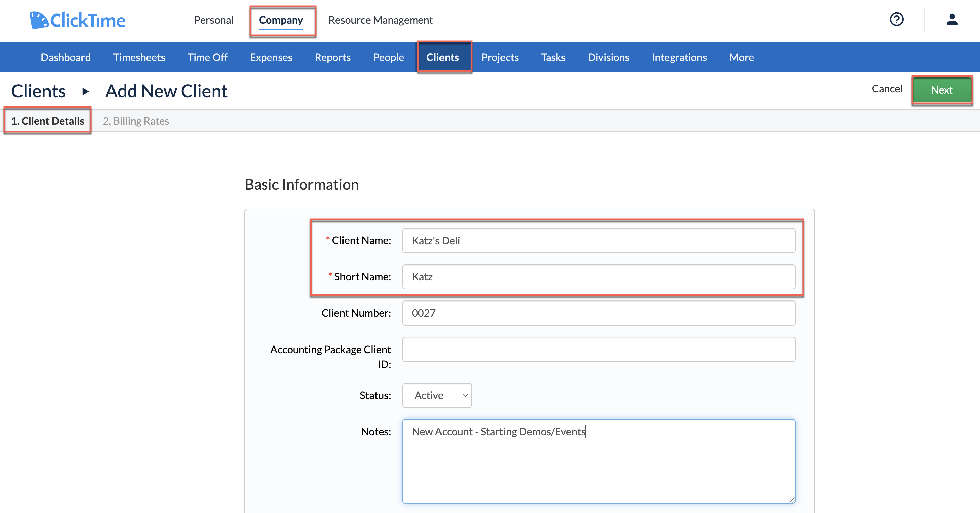Screen dimensions: 980x513
Task: Click the Cancel link
Action: pyautogui.click(x=887, y=89)
